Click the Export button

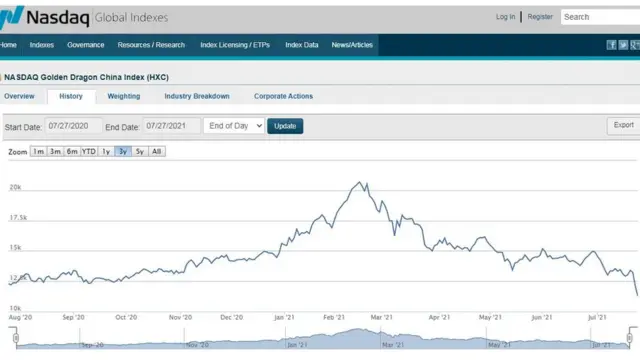click(x=623, y=125)
